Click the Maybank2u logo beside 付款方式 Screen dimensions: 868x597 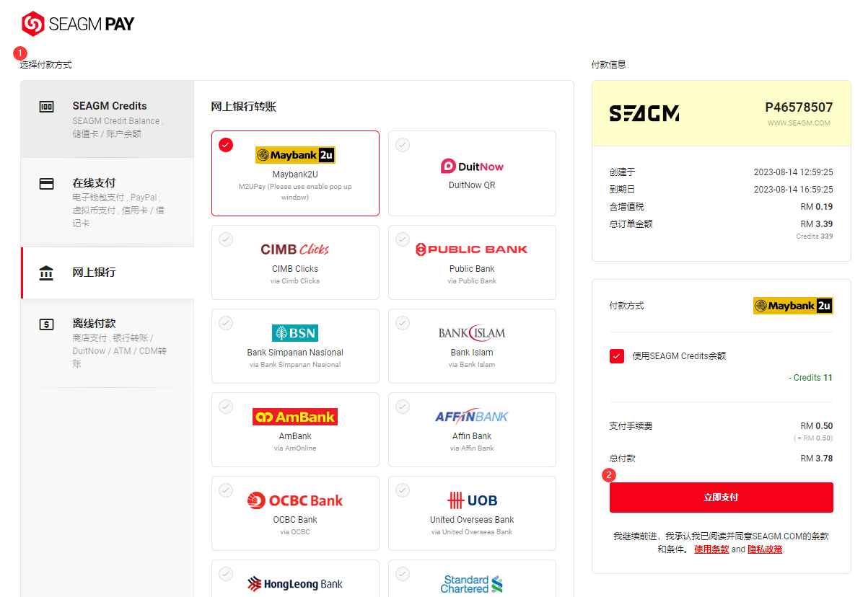pos(793,306)
